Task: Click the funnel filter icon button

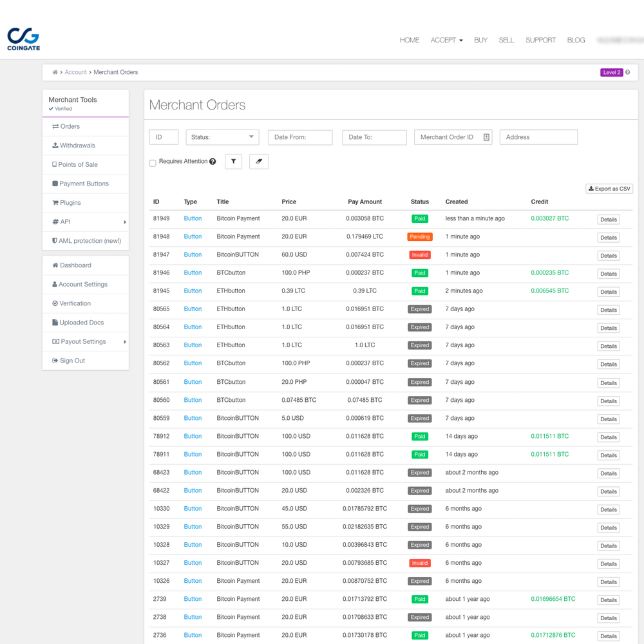Action: click(x=233, y=162)
